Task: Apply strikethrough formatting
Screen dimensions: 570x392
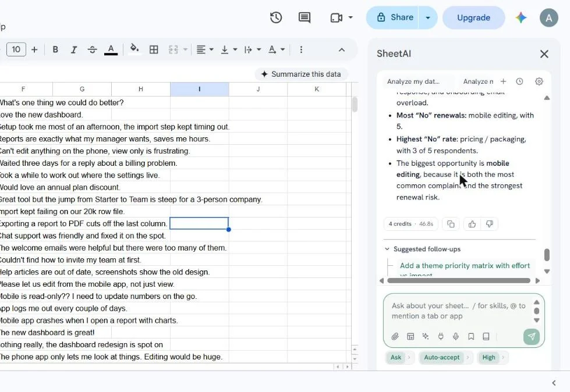Action: point(92,49)
